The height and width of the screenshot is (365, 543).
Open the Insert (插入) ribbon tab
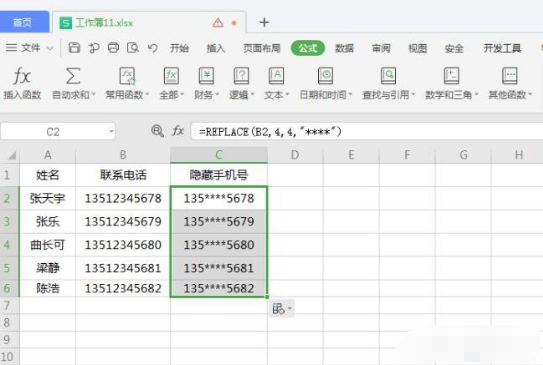pyautogui.click(x=216, y=48)
